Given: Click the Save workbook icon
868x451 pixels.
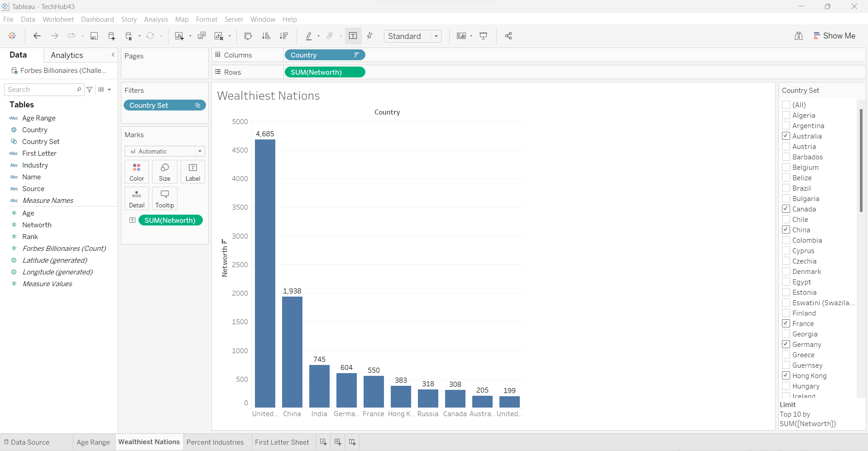Looking at the screenshot, I should coord(94,36).
